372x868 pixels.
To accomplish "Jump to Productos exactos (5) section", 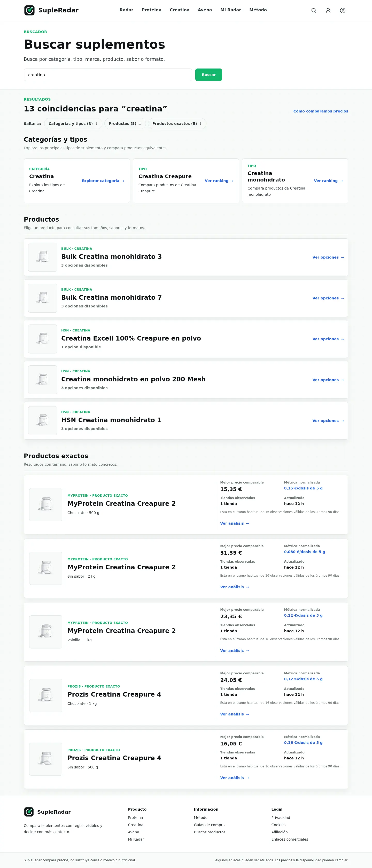I will click(x=177, y=124).
